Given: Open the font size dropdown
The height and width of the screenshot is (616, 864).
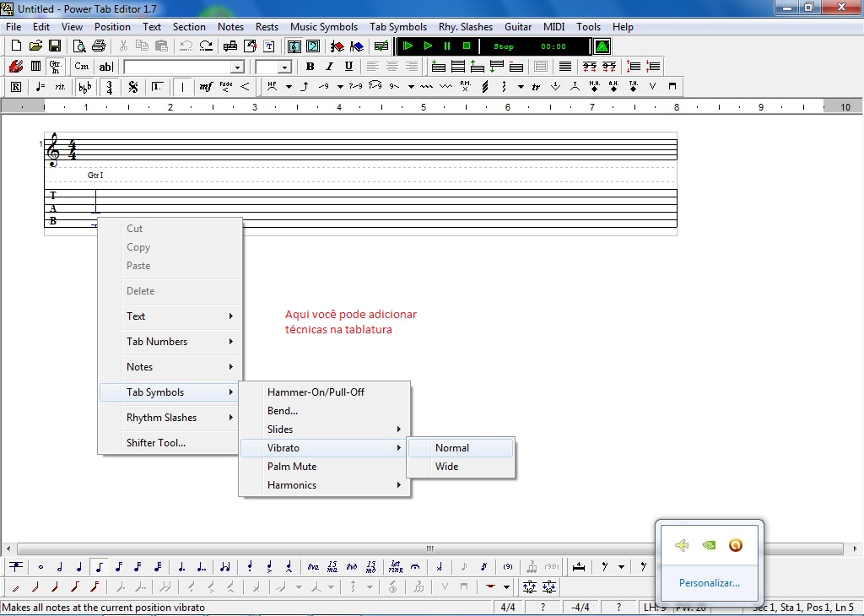Looking at the screenshot, I should [x=283, y=67].
